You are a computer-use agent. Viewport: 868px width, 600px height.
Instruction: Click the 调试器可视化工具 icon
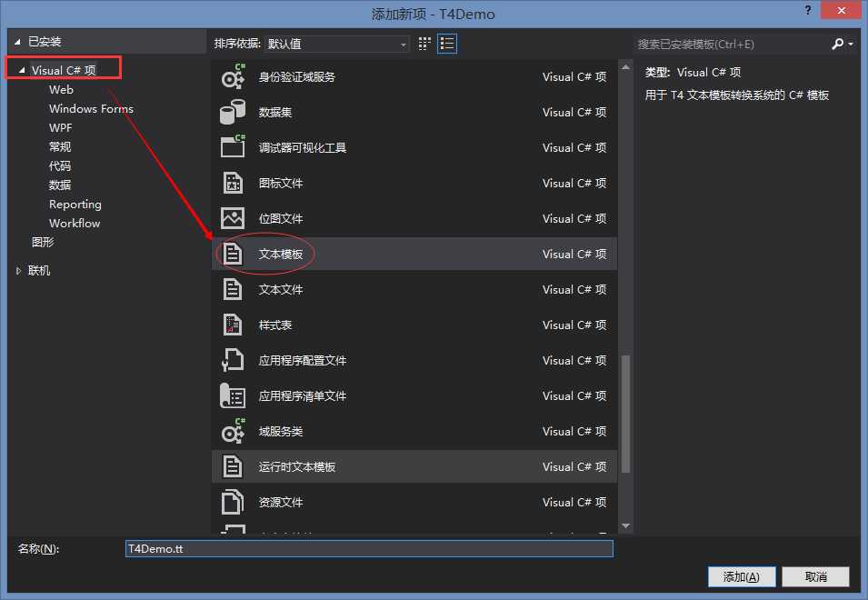pos(233,147)
